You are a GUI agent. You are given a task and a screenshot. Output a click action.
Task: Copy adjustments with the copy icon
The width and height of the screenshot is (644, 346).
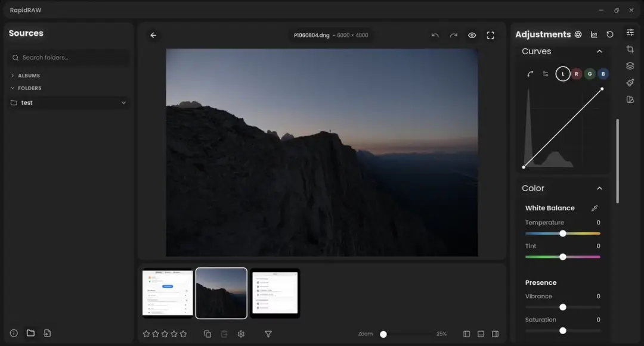(x=208, y=334)
